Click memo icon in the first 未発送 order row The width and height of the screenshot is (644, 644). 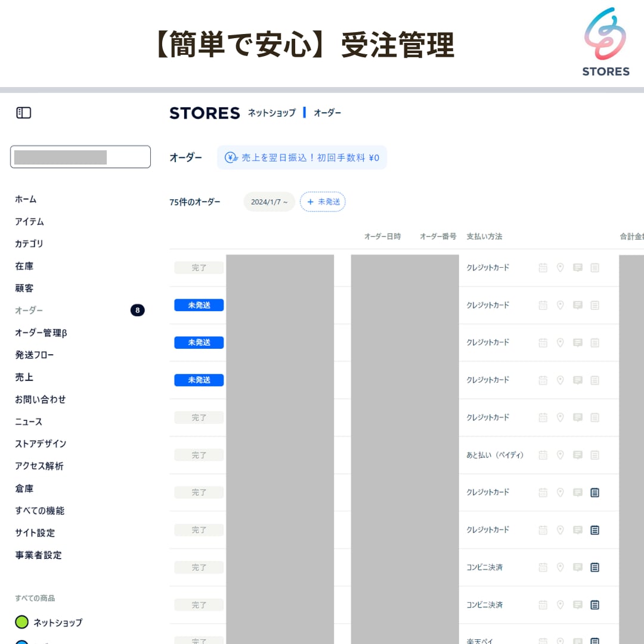[595, 305]
